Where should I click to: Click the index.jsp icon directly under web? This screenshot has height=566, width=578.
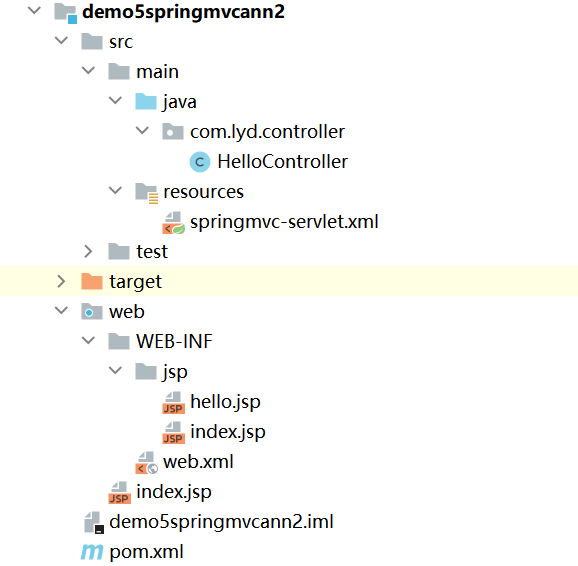[119, 493]
